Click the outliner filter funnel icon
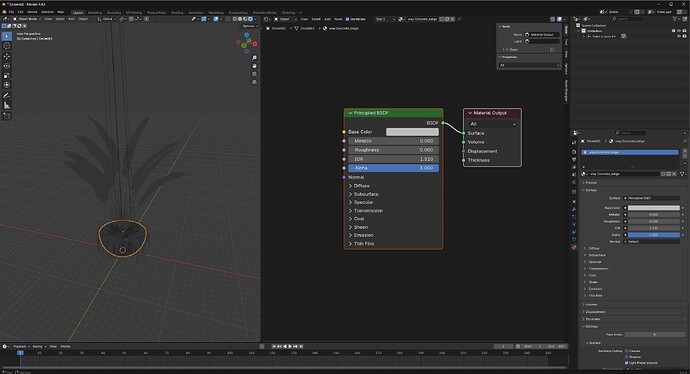This screenshot has height=374, width=690. click(675, 19)
